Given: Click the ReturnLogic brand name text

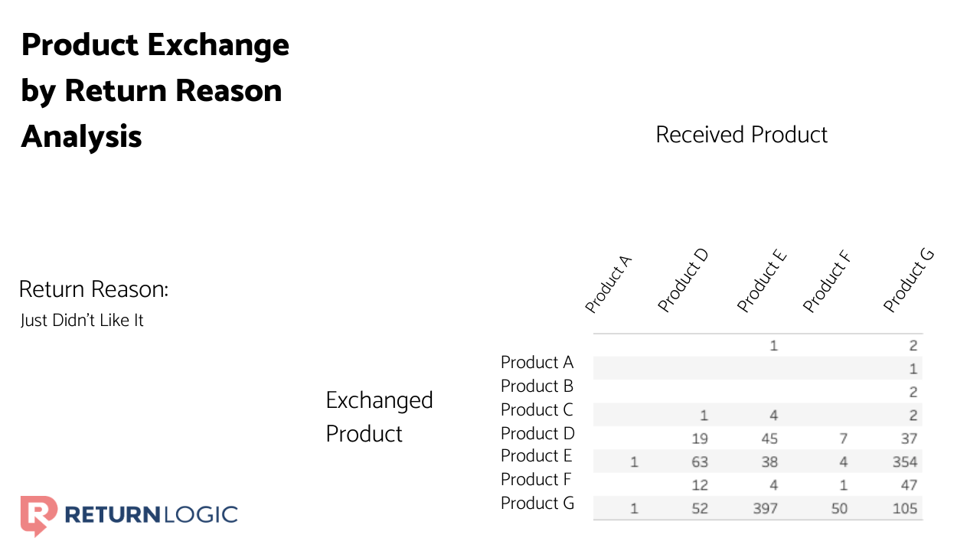Looking at the screenshot, I should (151, 514).
